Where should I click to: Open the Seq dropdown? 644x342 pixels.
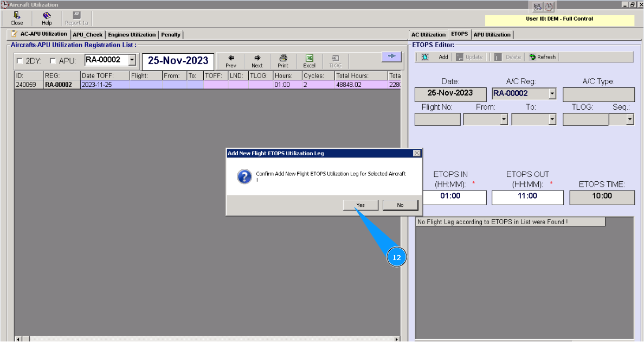(629, 119)
